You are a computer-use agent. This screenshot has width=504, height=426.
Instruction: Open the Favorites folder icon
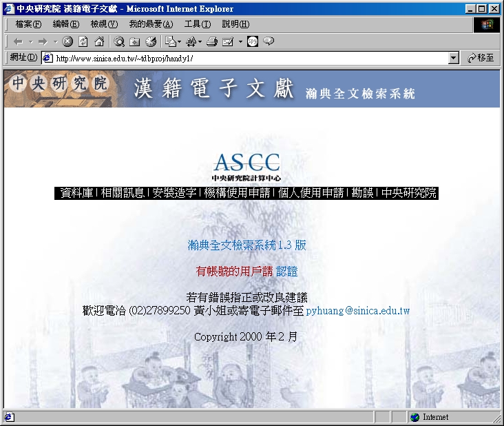pyautogui.click(x=135, y=41)
